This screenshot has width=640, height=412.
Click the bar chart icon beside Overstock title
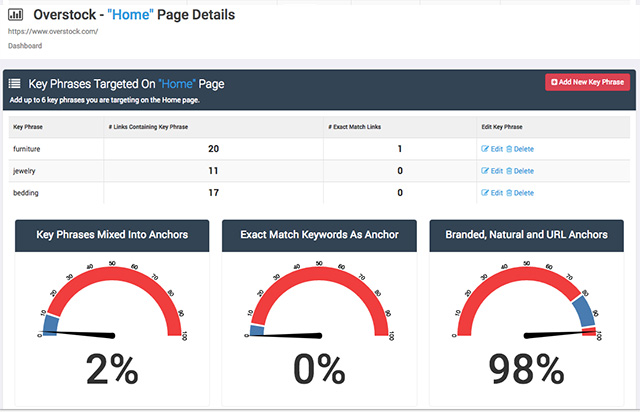(x=16, y=15)
